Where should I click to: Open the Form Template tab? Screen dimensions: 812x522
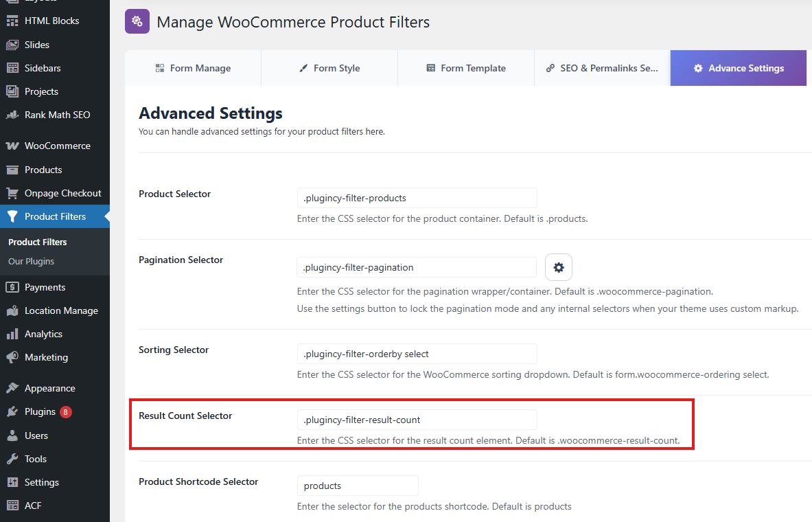pyautogui.click(x=466, y=68)
